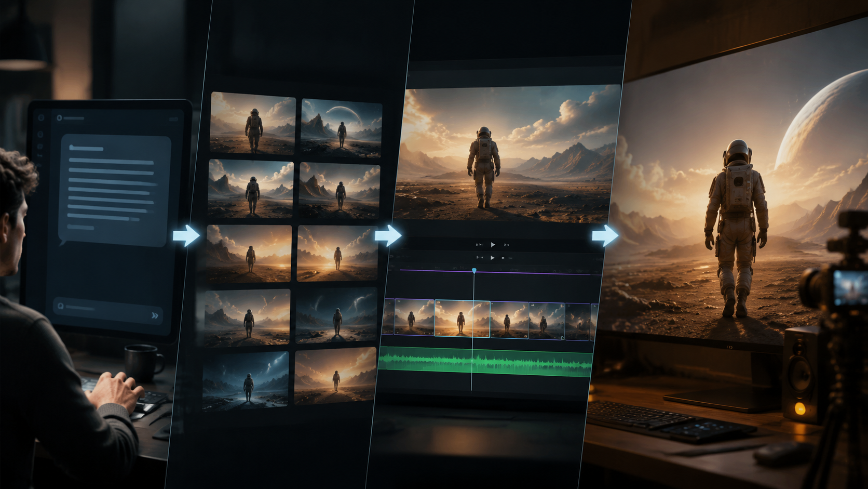Open top-left grid thumbnail of astronaut under clouds
Viewport: 868px width, 489px height.
click(x=253, y=122)
